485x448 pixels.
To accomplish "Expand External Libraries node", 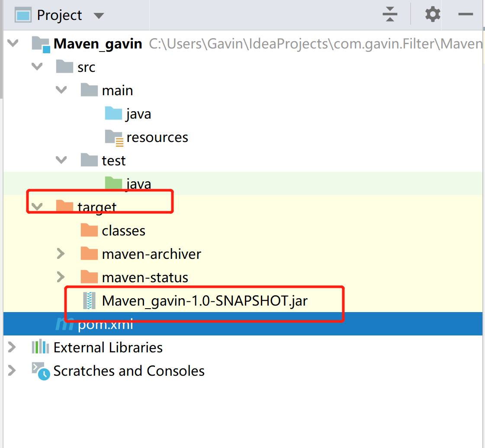I will [12, 347].
